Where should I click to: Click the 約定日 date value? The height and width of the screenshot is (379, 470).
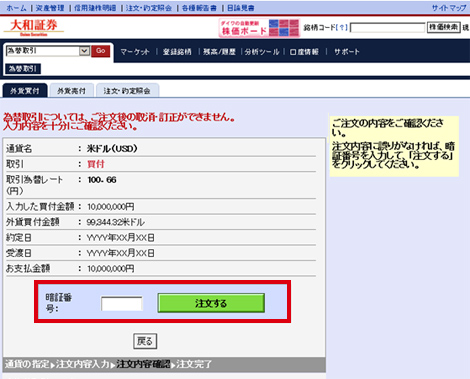click(x=121, y=238)
